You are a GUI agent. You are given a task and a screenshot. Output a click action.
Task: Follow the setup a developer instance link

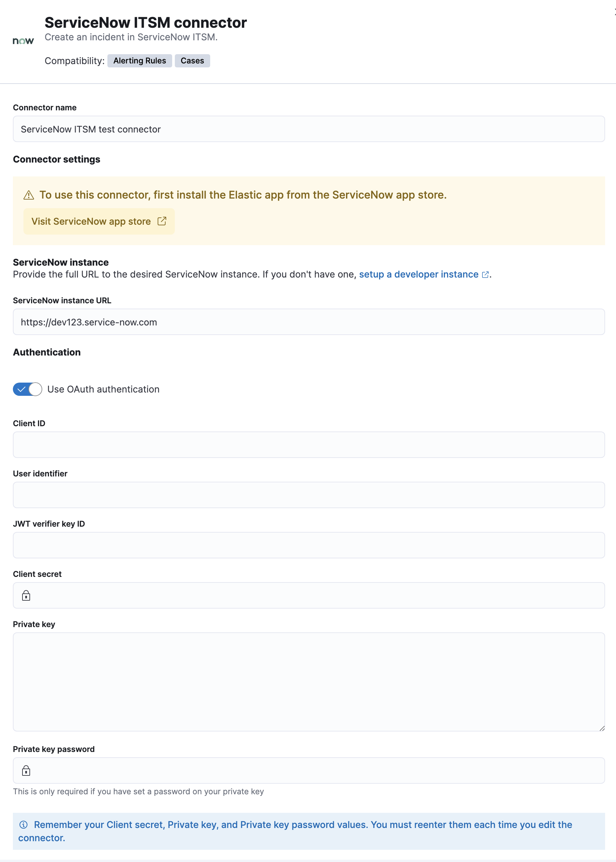[418, 274]
